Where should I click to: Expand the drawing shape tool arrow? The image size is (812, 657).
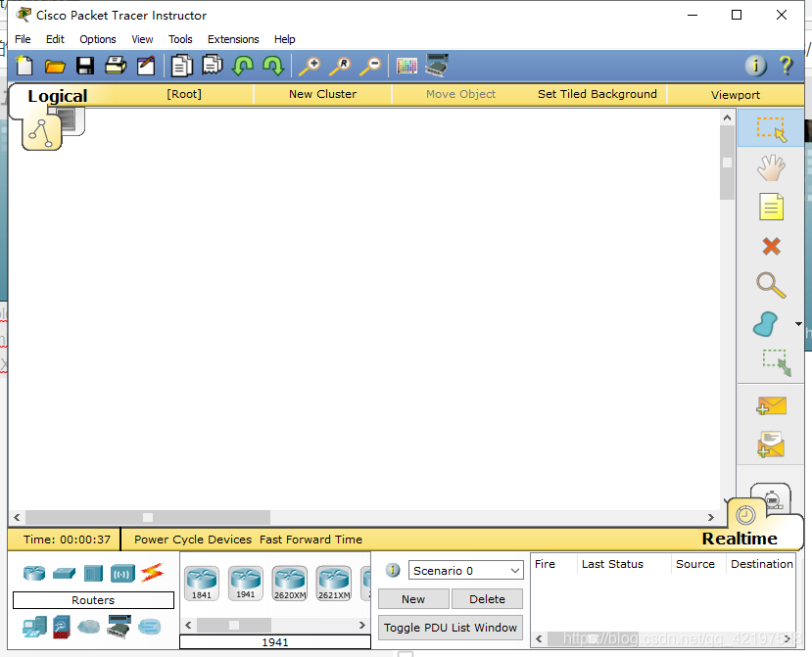[798, 324]
